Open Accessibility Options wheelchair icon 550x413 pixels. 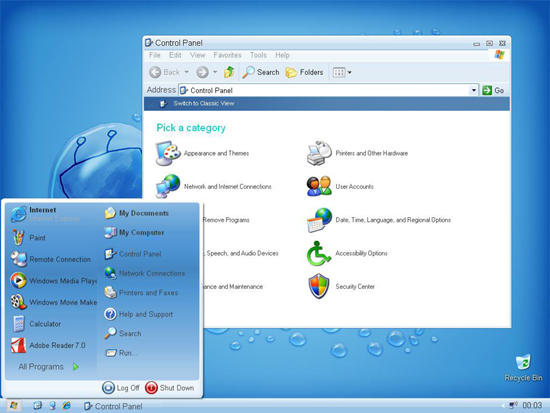pos(318,253)
